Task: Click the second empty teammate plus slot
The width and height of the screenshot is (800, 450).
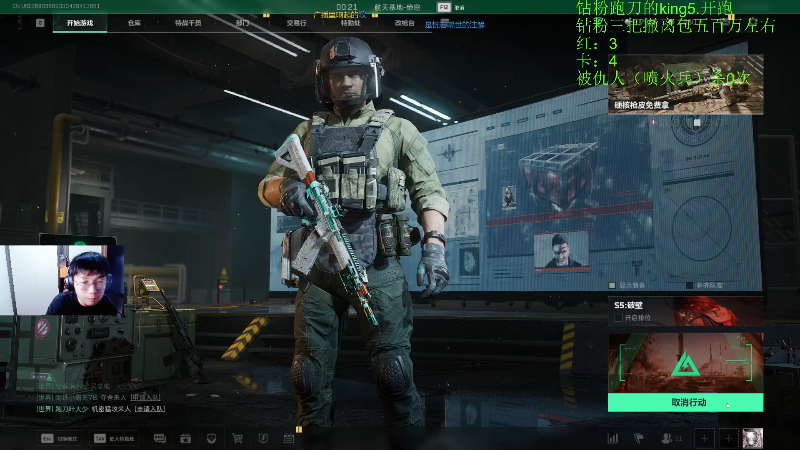Action: [729, 438]
